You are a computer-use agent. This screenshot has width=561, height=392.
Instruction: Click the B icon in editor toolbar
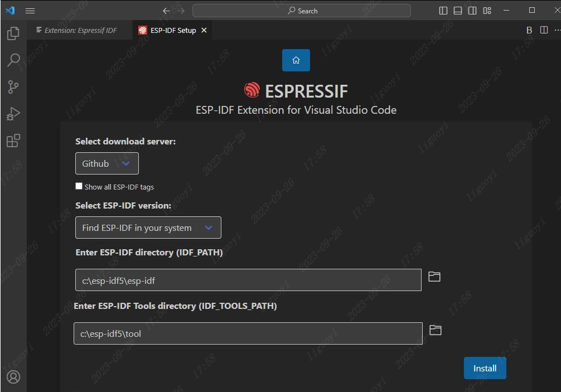529,31
